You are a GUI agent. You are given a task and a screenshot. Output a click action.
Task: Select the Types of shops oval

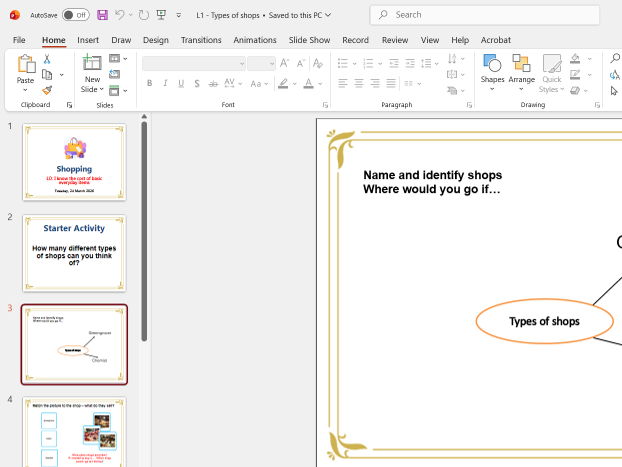tap(544, 321)
